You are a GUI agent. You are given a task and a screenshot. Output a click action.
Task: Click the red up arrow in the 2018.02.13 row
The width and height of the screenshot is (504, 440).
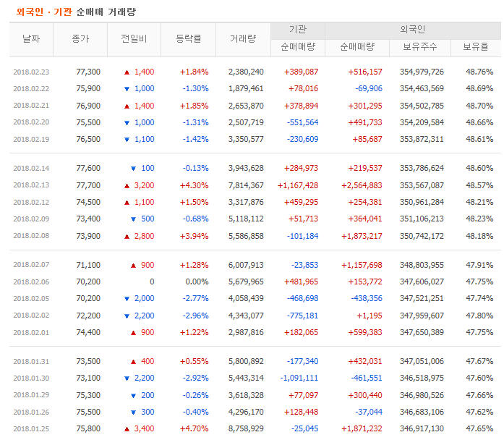[127, 185]
